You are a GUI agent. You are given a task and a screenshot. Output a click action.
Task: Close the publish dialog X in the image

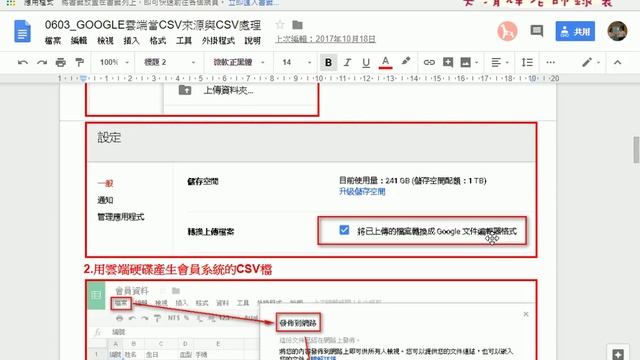[526, 314]
